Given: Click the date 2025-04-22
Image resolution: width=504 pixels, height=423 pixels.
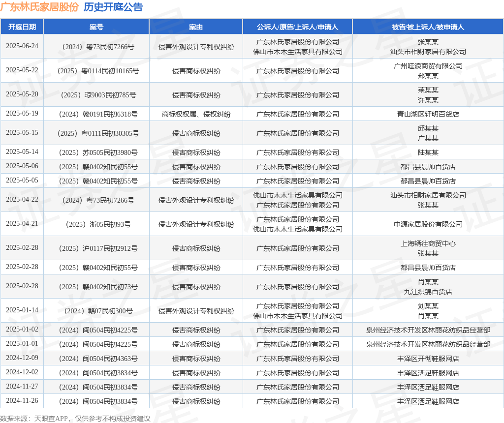Looking at the screenshot, I should pos(22,200).
